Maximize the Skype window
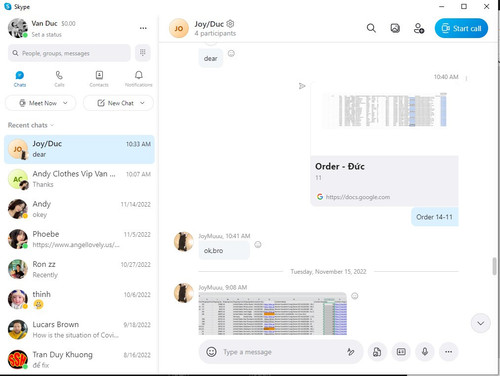500x376 pixels. [x=464, y=6]
